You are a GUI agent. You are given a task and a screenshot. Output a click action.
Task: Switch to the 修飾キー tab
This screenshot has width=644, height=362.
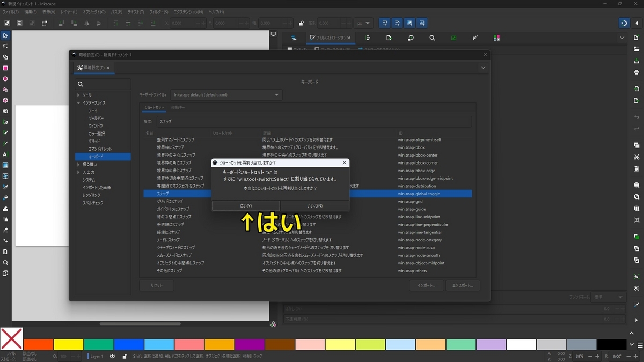[x=178, y=107]
